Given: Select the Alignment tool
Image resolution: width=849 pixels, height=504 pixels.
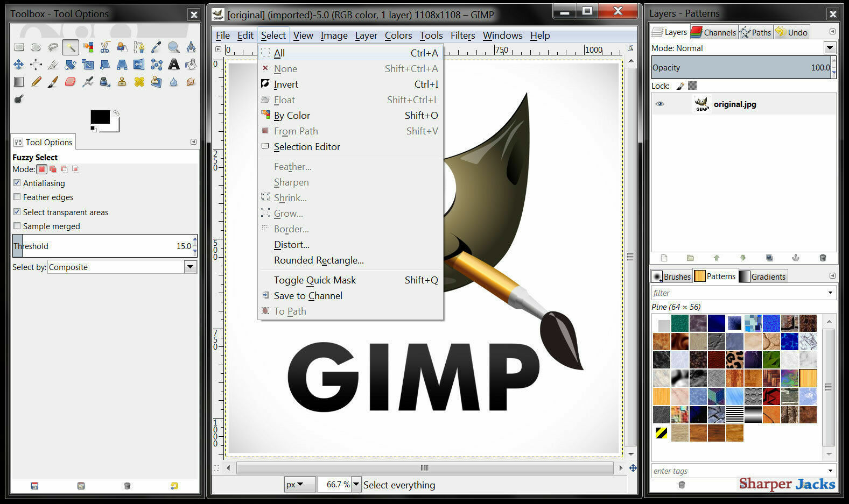Looking at the screenshot, I should 36,65.
